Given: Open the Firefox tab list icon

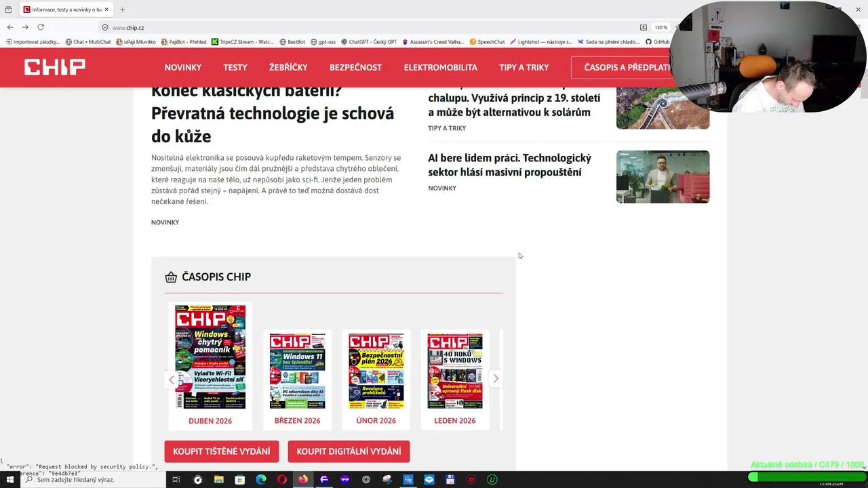Looking at the screenshot, I should pos(8,9).
